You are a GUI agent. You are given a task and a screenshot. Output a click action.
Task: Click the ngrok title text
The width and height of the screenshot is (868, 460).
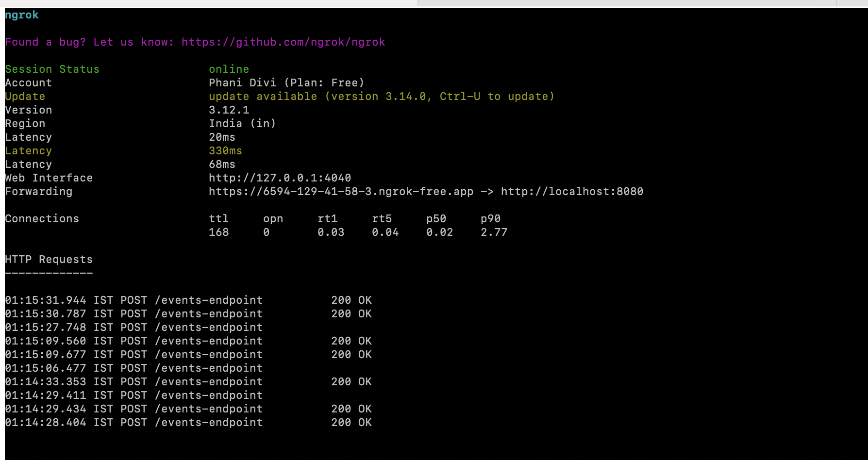22,15
